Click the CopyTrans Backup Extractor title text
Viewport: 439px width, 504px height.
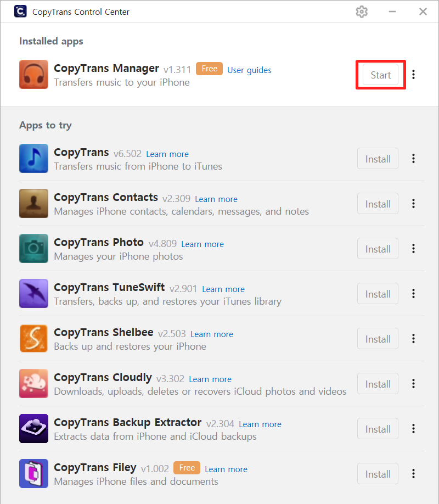[x=128, y=422]
